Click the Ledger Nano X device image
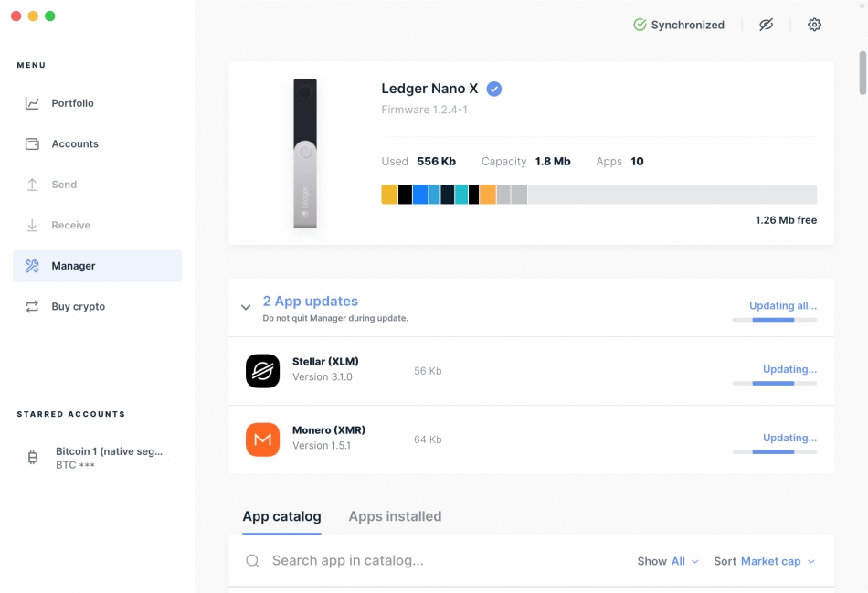Screen dimensions: 868x593 [x=305, y=154]
